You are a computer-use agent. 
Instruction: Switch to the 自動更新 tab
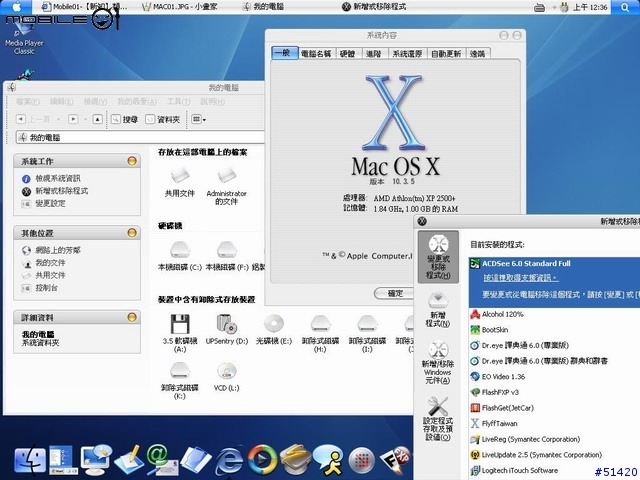(x=446, y=53)
